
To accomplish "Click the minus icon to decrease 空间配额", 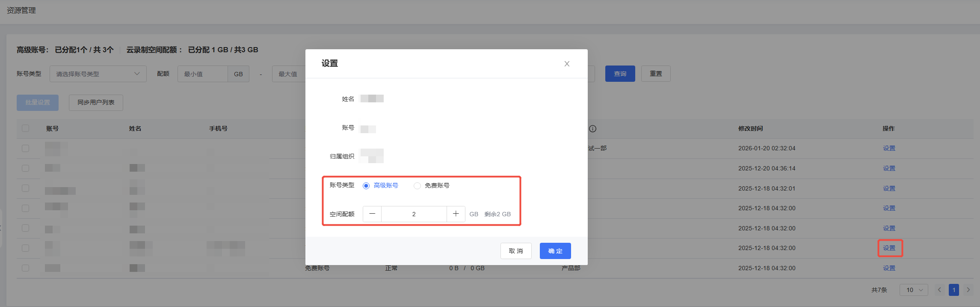I will [372, 214].
